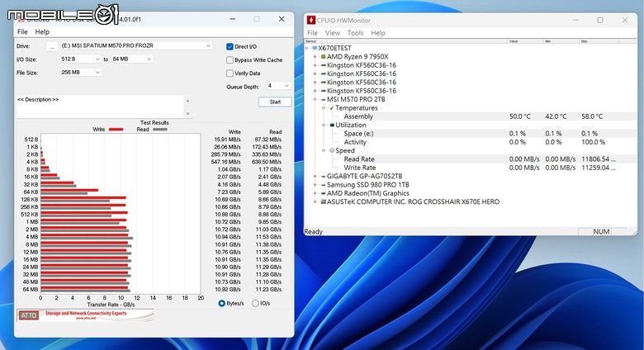Click the Value column header
The width and height of the screenshot is (644, 350).
tap(525, 41)
